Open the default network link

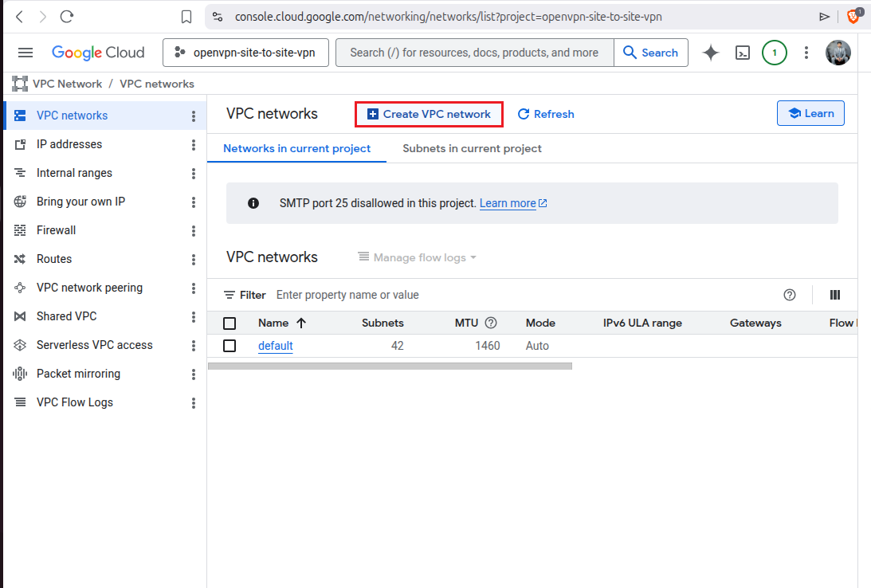tap(276, 346)
